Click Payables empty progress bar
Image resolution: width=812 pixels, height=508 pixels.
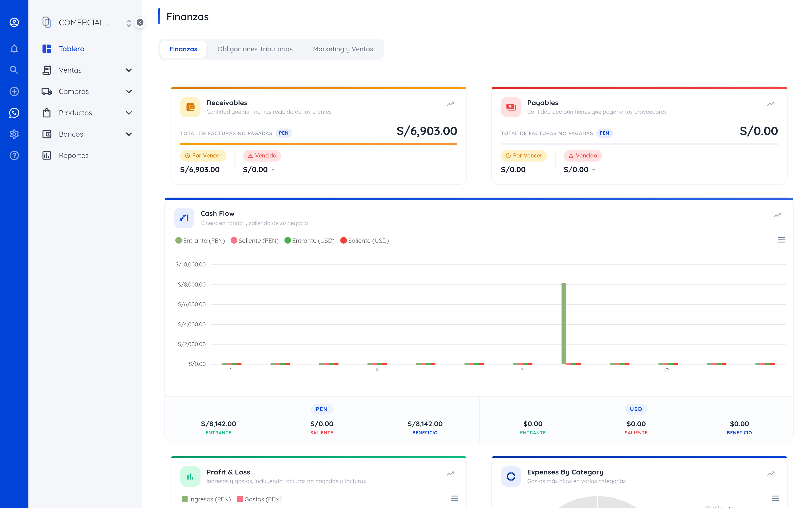(x=639, y=144)
